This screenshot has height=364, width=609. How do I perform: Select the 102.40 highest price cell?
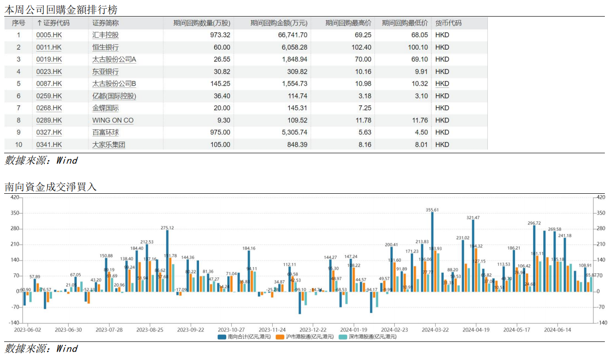point(361,47)
